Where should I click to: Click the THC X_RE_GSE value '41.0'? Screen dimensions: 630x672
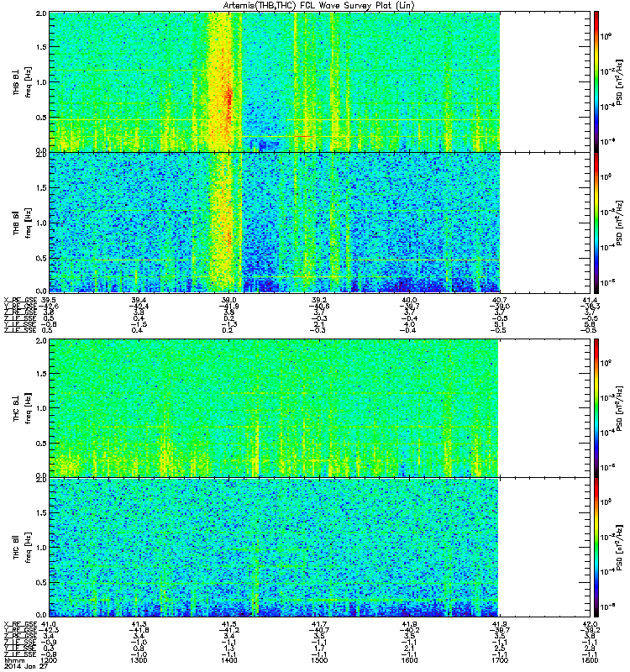point(48,624)
